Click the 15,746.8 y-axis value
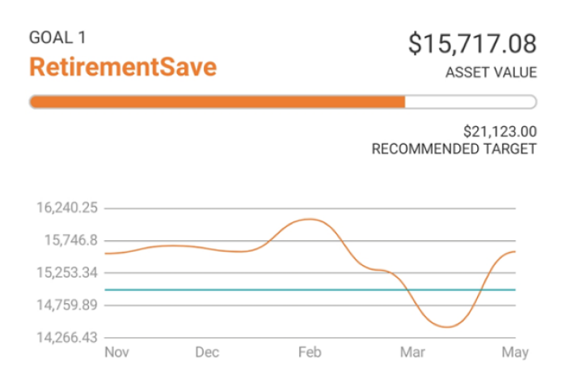Image resolution: width=566 pixels, height=392 pixels. [x=70, y=240]
